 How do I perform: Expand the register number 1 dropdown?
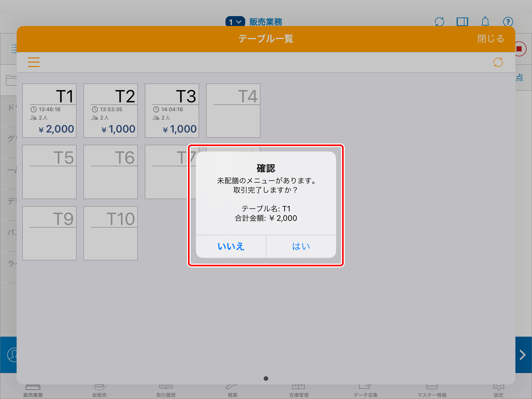235,22
